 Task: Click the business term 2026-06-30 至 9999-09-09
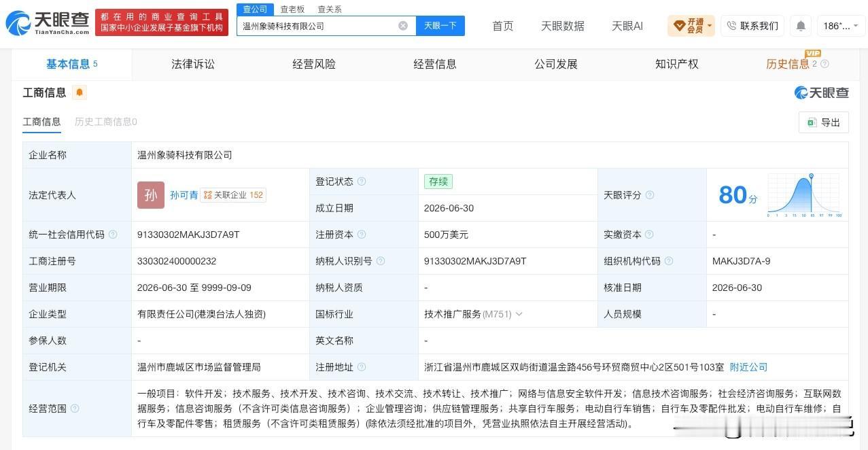coord(194,288)
